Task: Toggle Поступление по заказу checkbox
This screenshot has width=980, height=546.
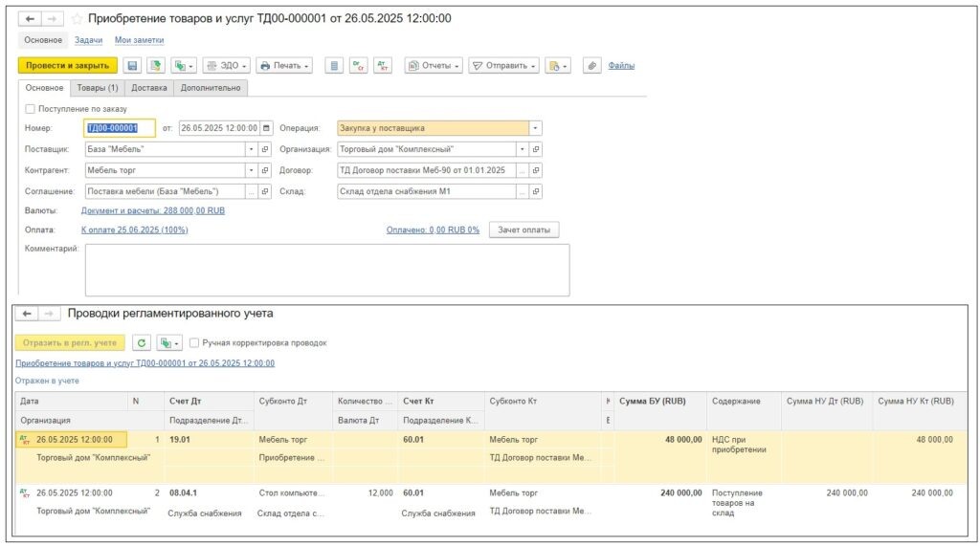Action: [30, 109]
